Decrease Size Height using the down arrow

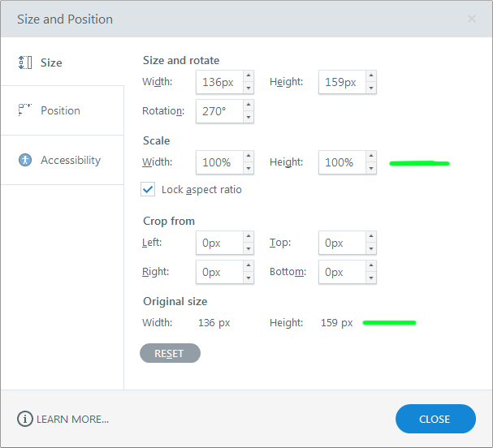coord(371,88)
